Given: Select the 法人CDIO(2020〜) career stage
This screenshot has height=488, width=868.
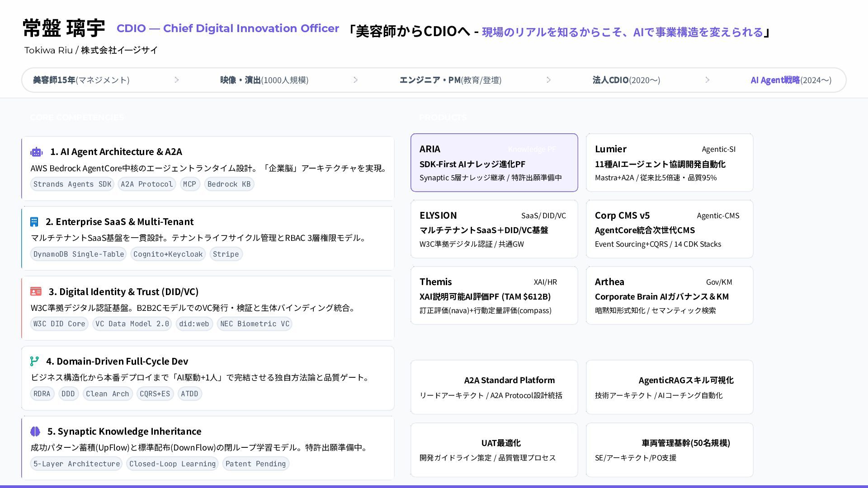Looking at the screenshot, I should [x=626, y=80].
